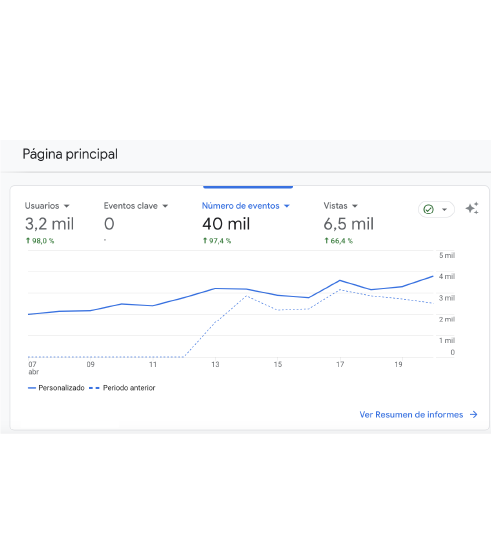Select the Vistas 6,5 mil metric tab

(x=348, y=222)
